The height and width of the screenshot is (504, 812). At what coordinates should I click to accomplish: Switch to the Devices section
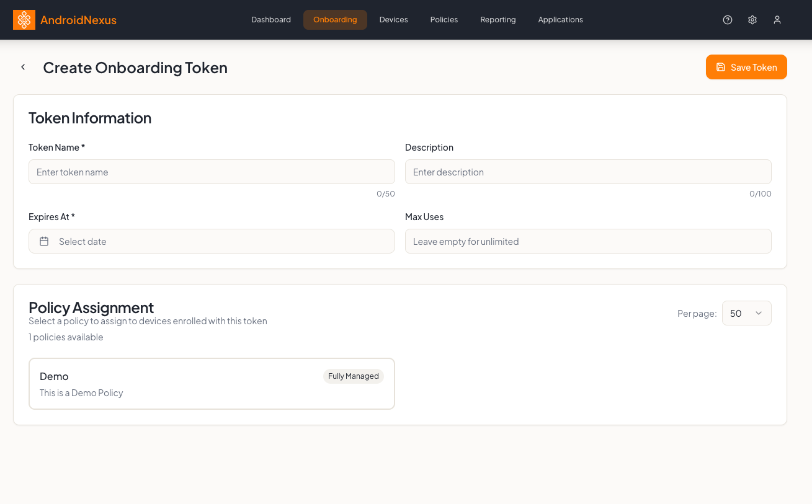(393, 19)
